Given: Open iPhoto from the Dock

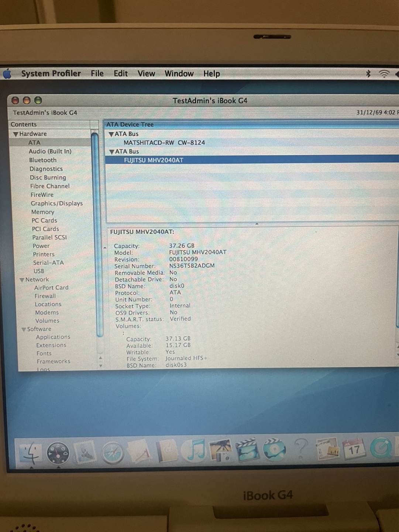Looking at the screenshot, I should [x=222, y=450].
